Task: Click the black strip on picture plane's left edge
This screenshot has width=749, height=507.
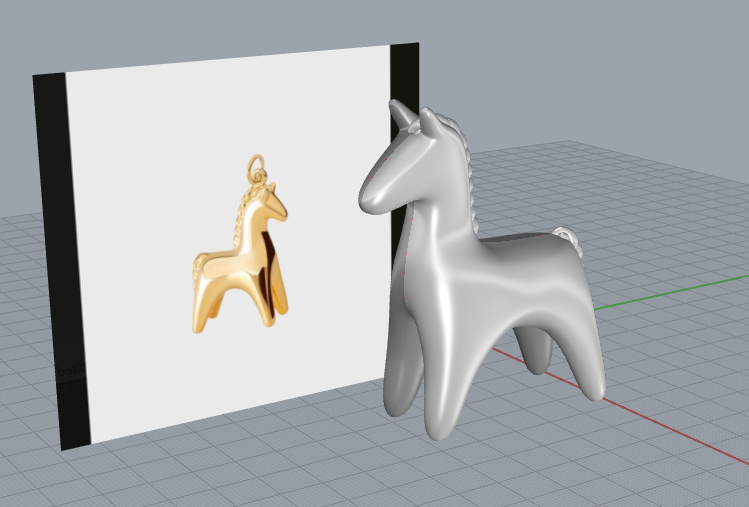Action: click(50, 250)
